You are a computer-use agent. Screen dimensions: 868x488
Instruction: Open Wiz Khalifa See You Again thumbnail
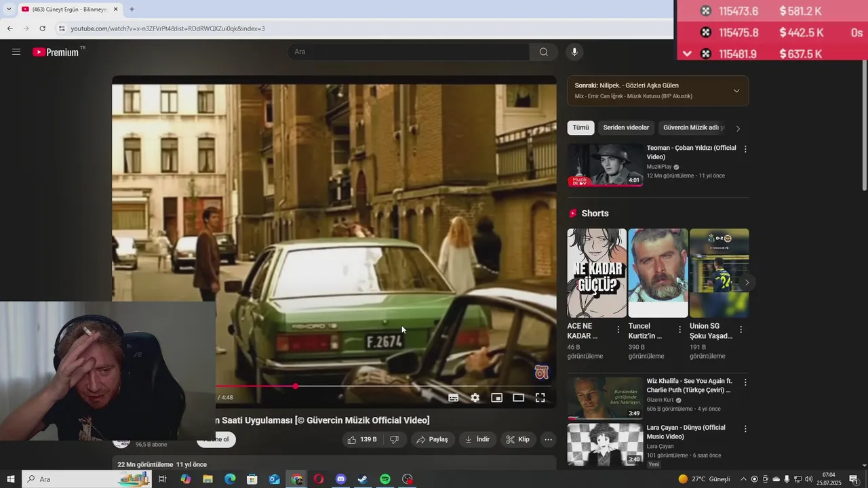coord(605,398)
